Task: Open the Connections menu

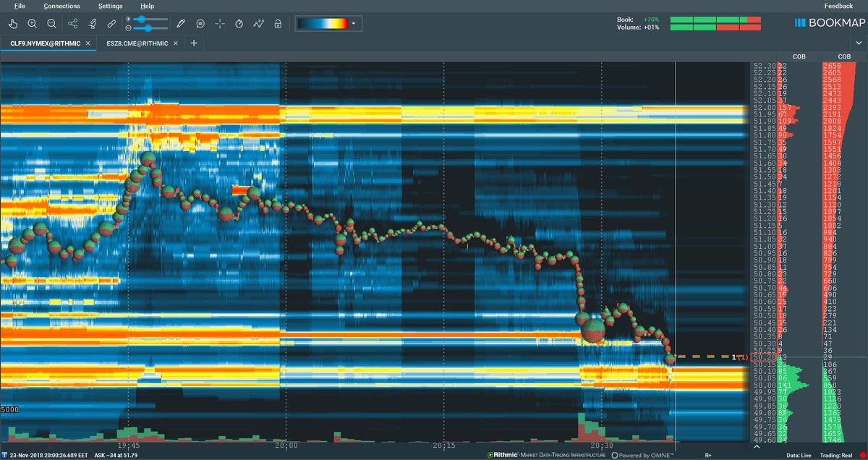Action: 62,6
